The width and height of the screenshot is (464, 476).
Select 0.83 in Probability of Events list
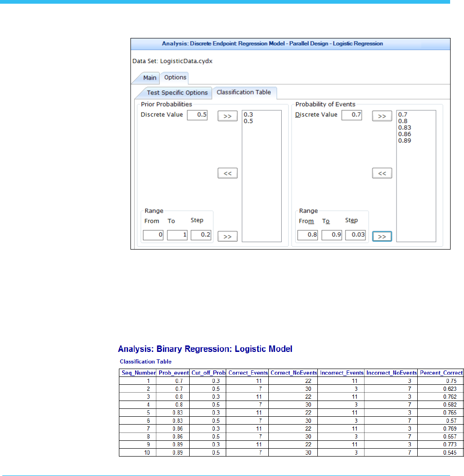(405, 127)
